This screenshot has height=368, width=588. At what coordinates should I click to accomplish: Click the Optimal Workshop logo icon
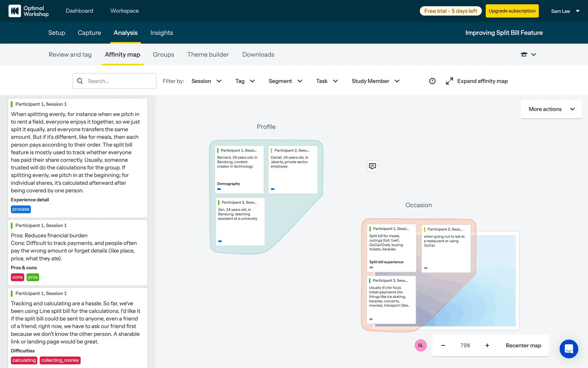click(14, 11)
